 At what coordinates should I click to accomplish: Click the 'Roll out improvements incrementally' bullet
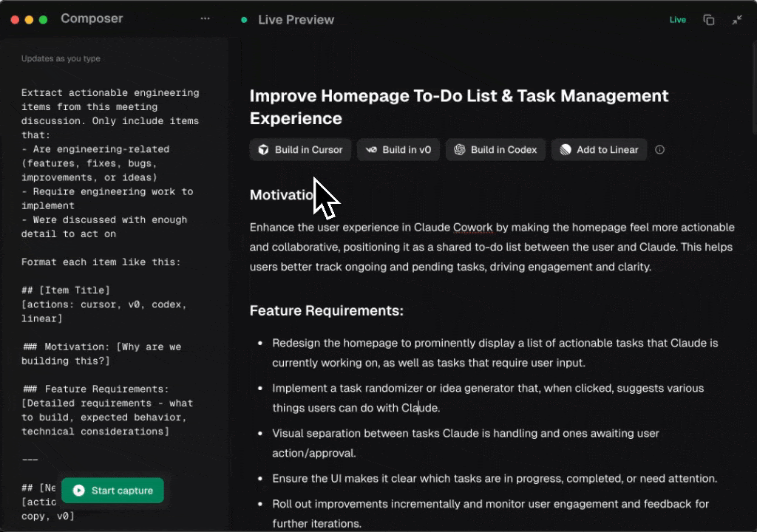click(491, 514)
